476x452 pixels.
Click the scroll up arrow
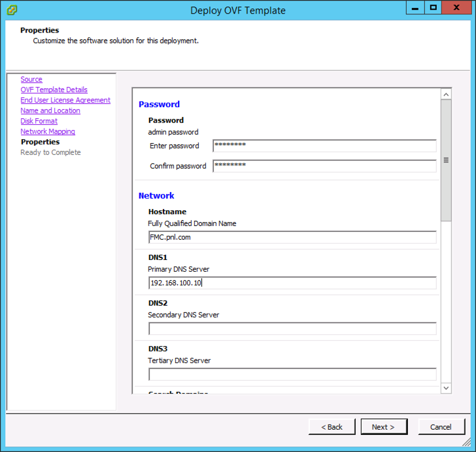[x=446, y=95]
